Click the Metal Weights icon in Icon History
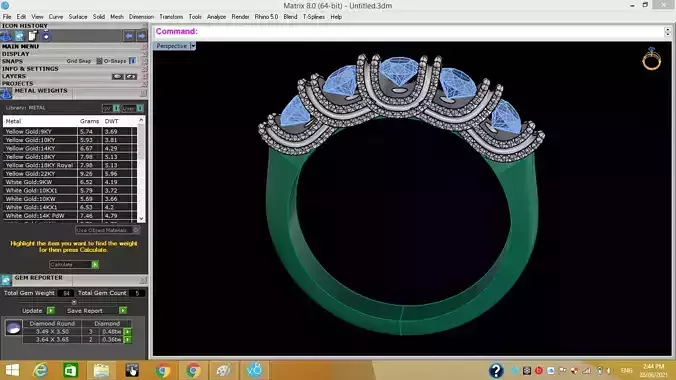Screen dimensions: 676x380 pos(6,36)
